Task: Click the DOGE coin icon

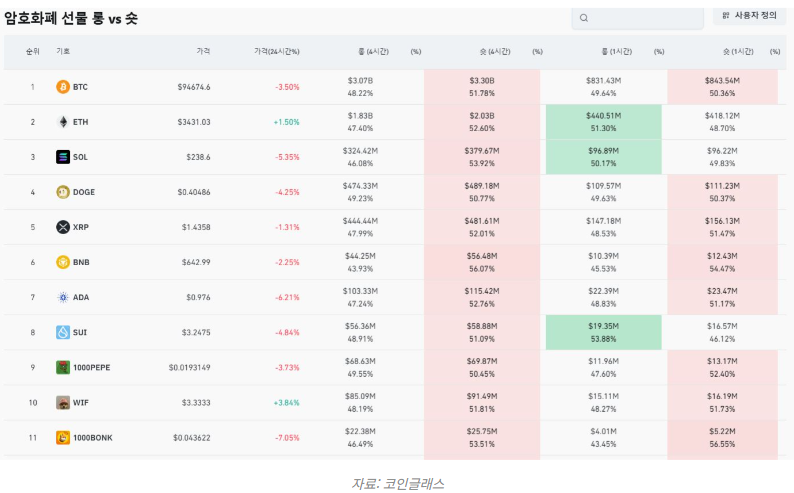Action: click(63, 192)
